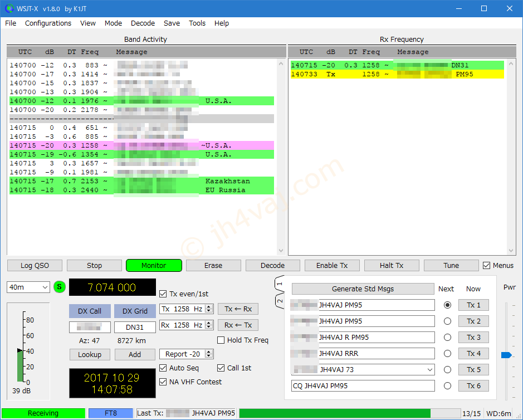Click Tx ← Rx button

point(238,309)
